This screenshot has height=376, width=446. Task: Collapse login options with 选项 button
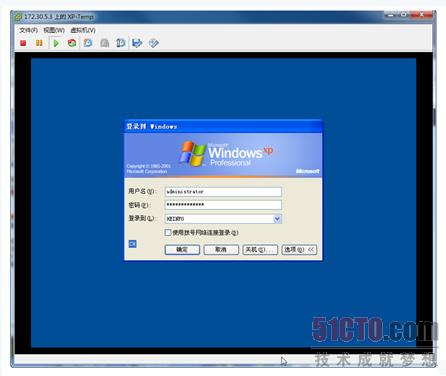[x=299, y=250]
